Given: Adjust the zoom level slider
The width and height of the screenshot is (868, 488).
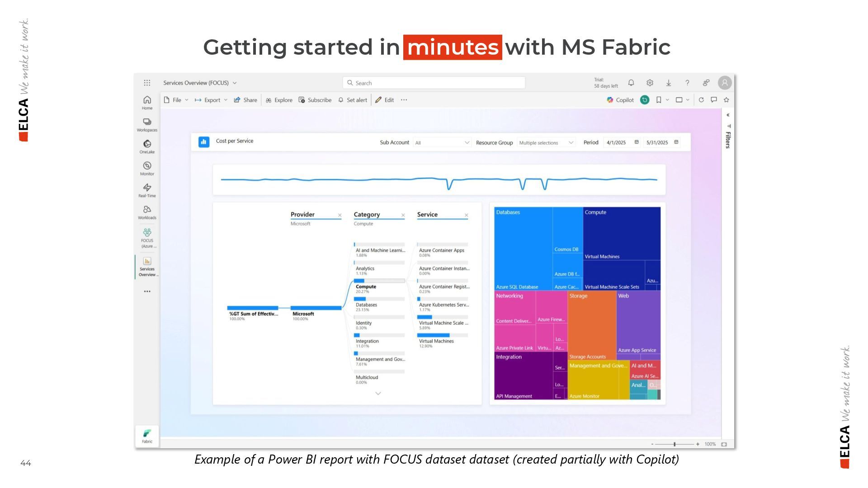Looking at the screenshot, I should pyautogui.click(x=675, y=444).
